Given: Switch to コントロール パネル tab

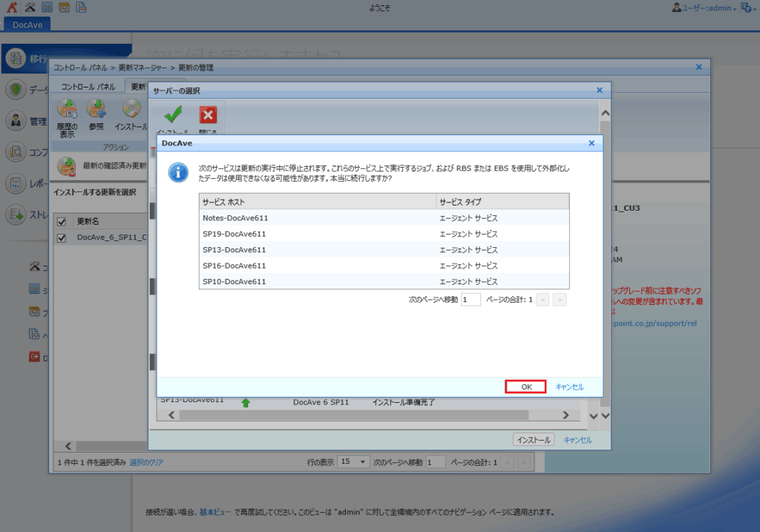Looking at the screenshot, I should coord(88,87).
